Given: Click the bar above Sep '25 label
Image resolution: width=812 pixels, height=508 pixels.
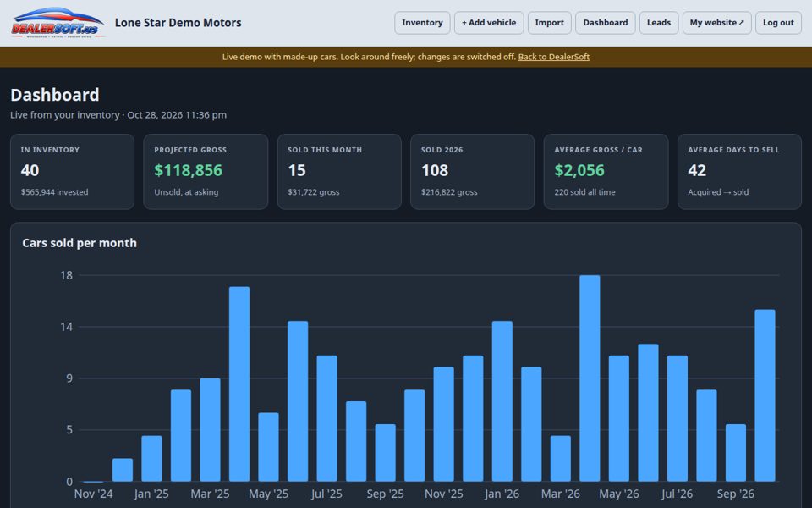Looking at the screenshot, I should click(386, 453).
